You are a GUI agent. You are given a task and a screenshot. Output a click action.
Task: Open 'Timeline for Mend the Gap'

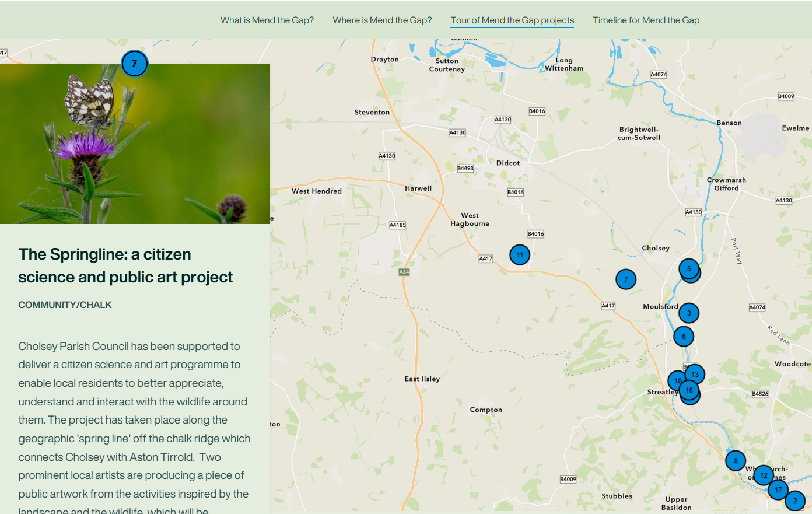click(646, 20)
